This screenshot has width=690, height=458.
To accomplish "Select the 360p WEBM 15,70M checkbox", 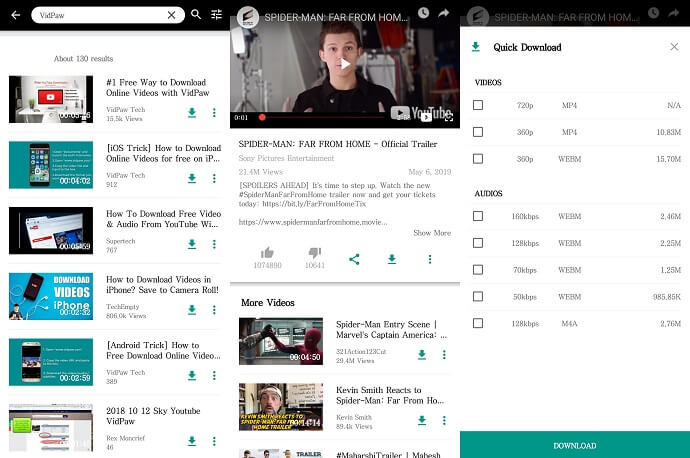I will point(478,159).
